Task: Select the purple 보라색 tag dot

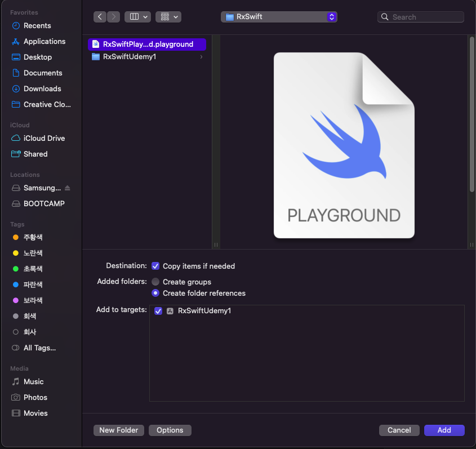Action: [x=16, y=300]
